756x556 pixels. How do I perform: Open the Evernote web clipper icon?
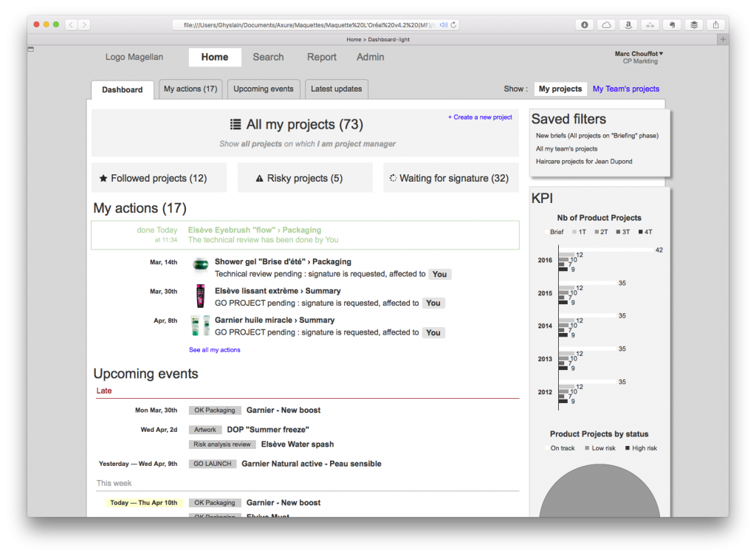(673, 24)
